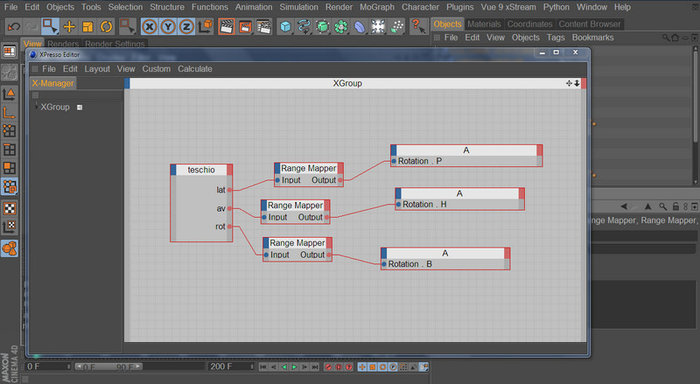Click the 200 F end frame field

tap(229, 367)
